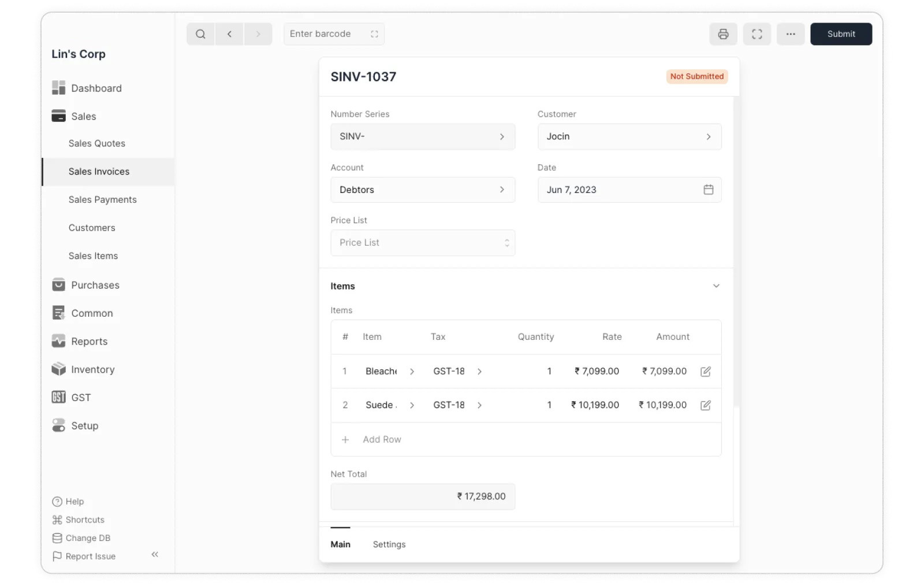Collapse the Items section chevron
This screenshot has height=586, width=924.
click(716, 286)
